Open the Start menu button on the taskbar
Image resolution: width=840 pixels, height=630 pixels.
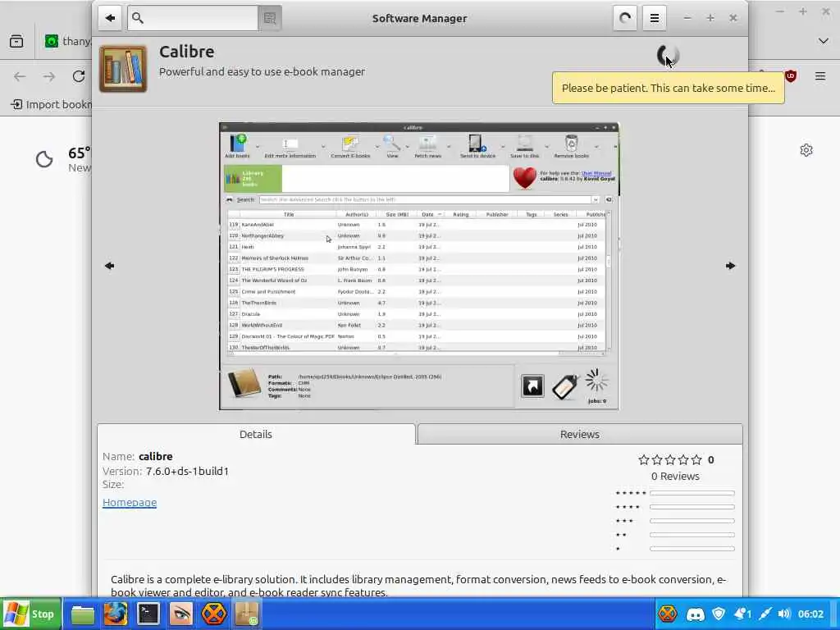[30, 614]
